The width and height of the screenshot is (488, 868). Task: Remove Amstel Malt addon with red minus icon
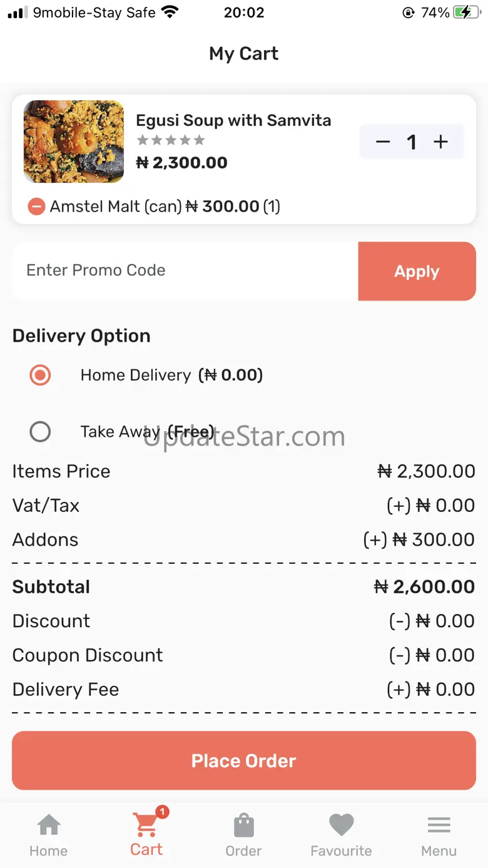point(36,207)
